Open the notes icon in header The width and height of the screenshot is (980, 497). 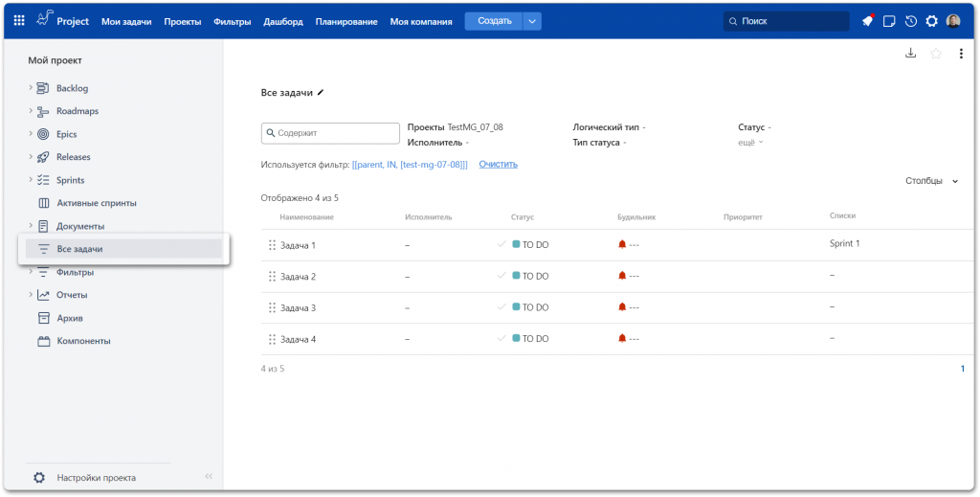pos(889,21)
